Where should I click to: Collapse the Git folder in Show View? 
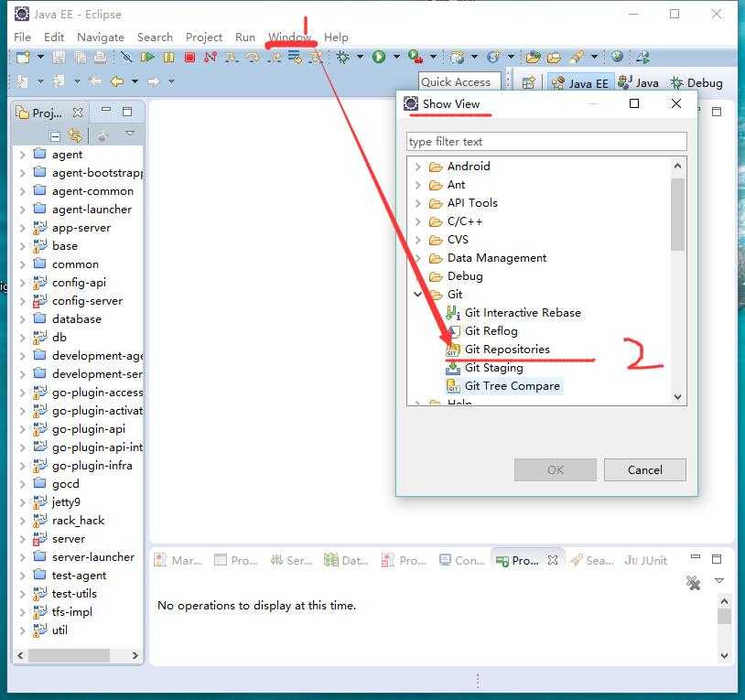[x=417, y=295]
